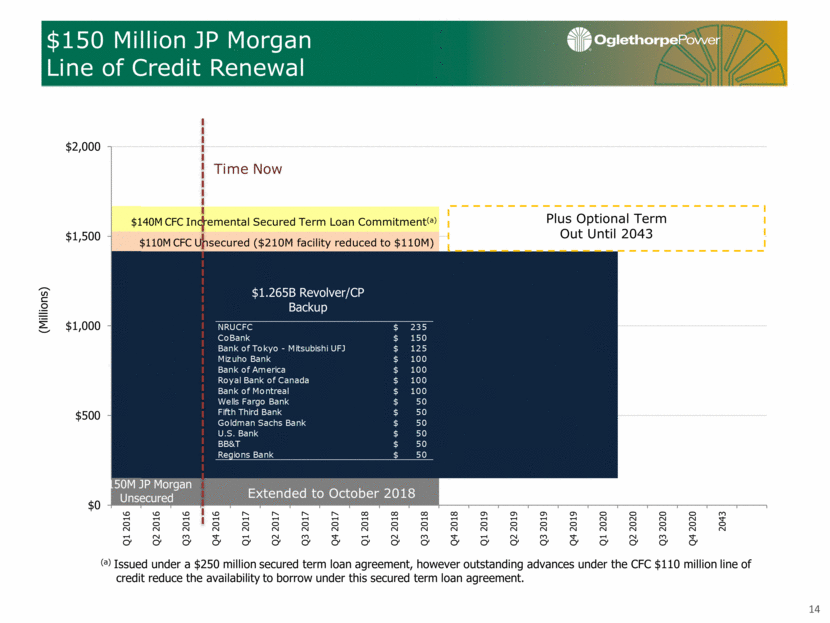Click the "$2,000" y-axis label
The image size is (830, 623).
(83, 147)
